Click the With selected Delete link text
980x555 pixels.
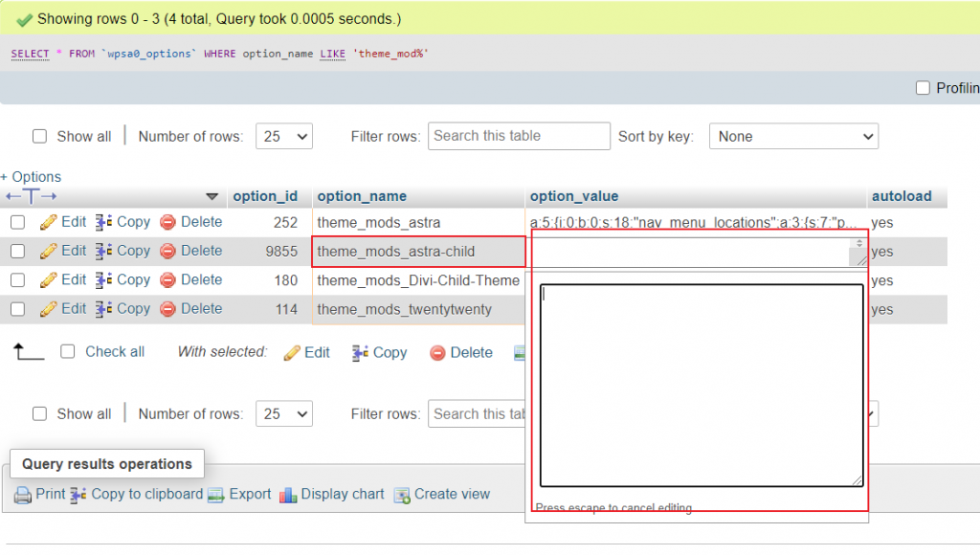(471, 352)
